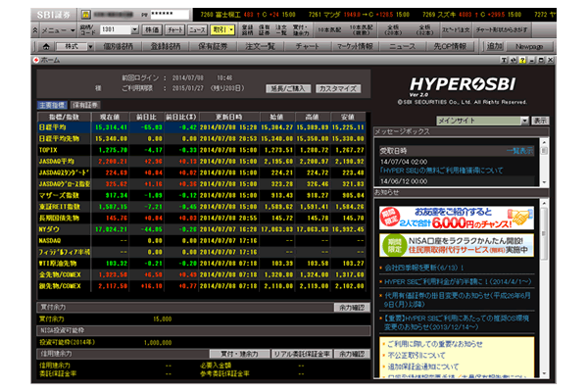Open HYPER SBI無料ご利用権獲得 message link

(441, 171)
